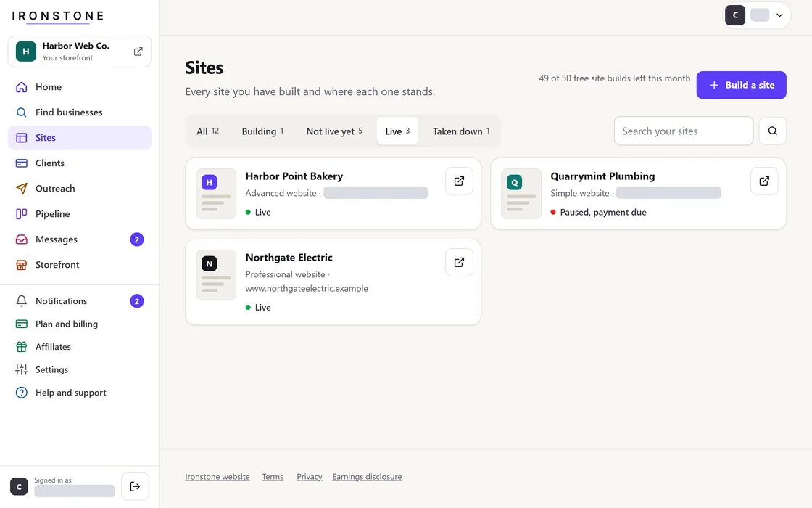Image resolution: width=812 pixels, height=508 pixels.
Task: Click the Clients card icon
Action: [x=21, y=163]
